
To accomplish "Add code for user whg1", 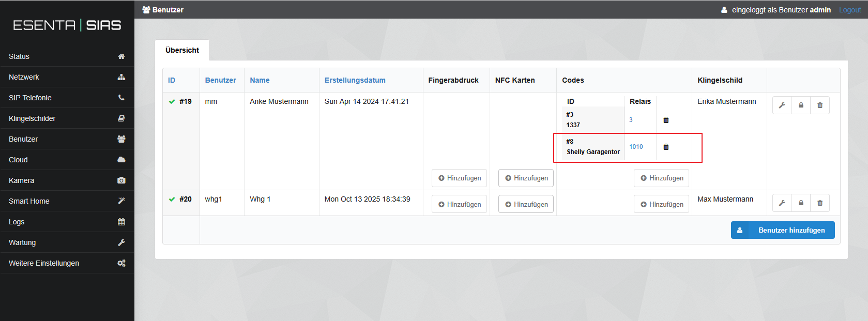I will [661, 204].
